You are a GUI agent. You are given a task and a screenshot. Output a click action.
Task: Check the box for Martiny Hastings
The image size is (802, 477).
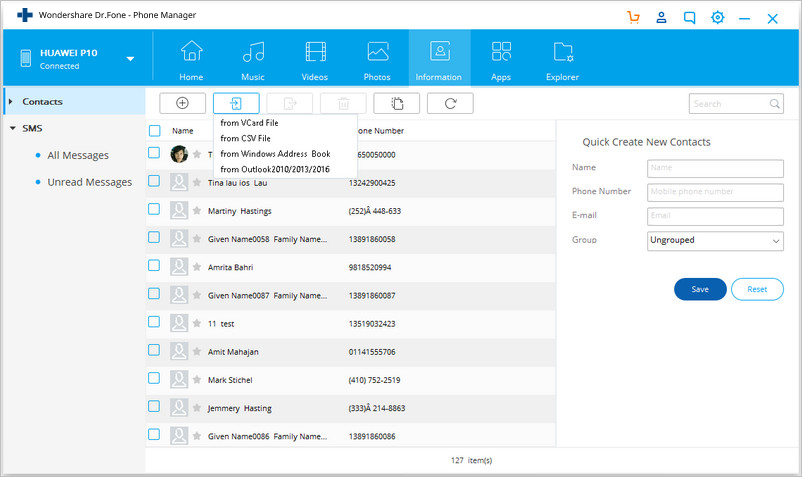coord(154,209)
